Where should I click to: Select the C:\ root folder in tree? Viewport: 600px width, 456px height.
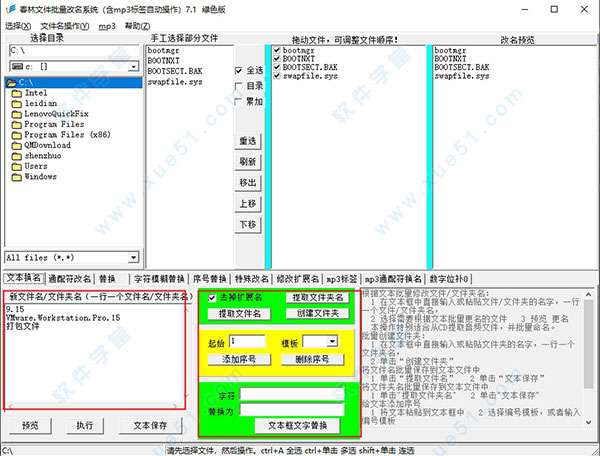coord(73,82)
